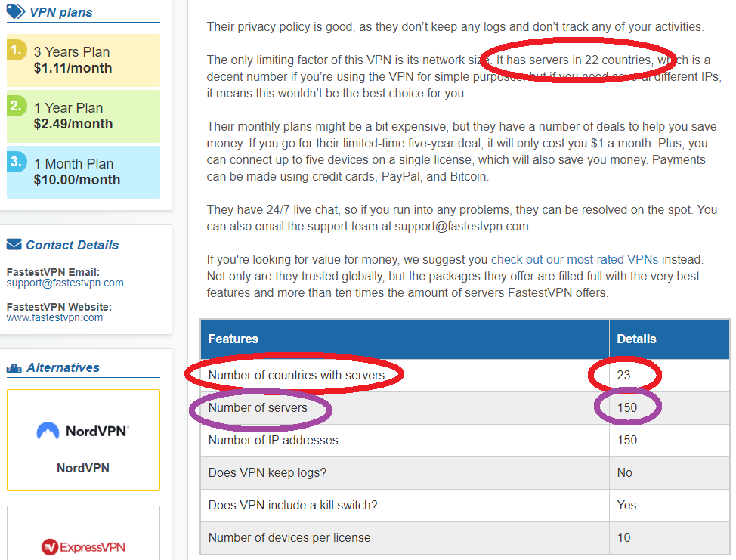Click the number 2 rank badge
Screen dimensions: 736x560
click(x=17, y=106)
